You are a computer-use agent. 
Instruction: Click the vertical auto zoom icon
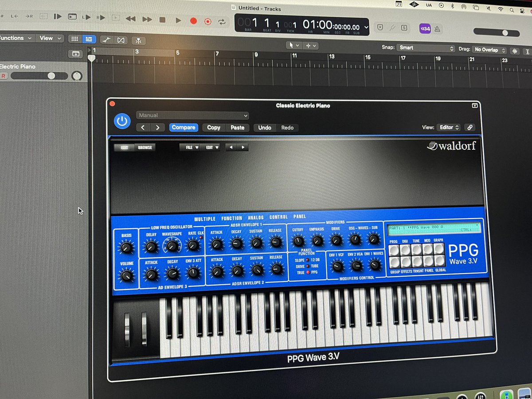point(528,51)
